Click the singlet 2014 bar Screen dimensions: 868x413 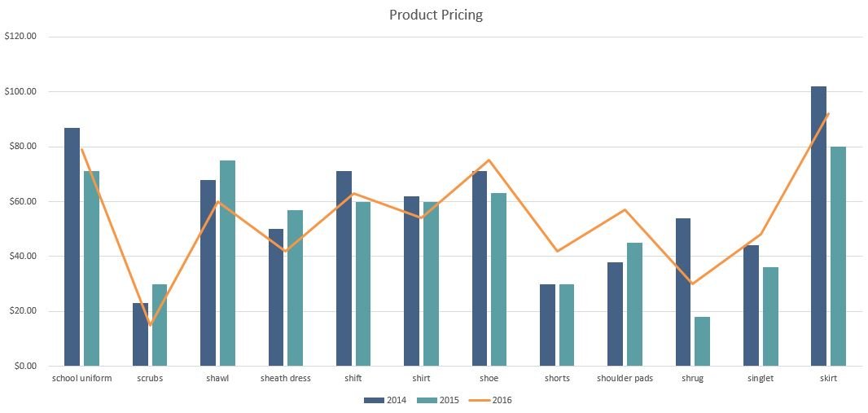pyautogui.click(x=751, y=305)
